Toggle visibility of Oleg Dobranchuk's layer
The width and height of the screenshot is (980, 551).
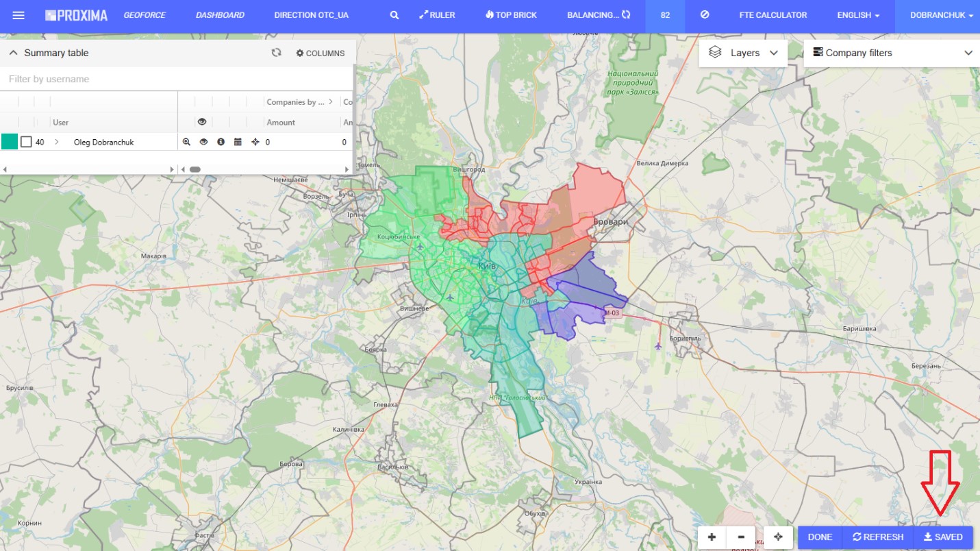point(203,141)
